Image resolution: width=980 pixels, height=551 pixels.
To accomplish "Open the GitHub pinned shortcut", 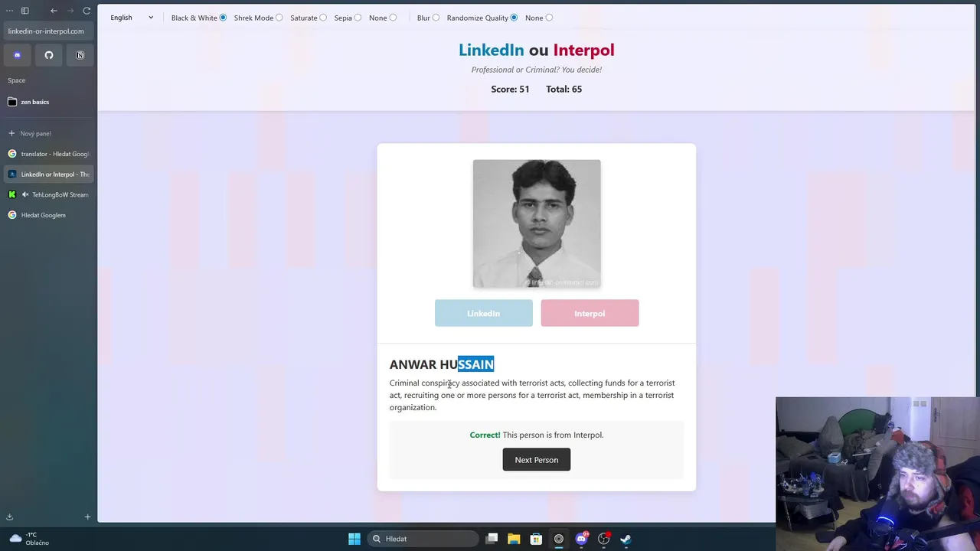I will click(x=49, y=55).
